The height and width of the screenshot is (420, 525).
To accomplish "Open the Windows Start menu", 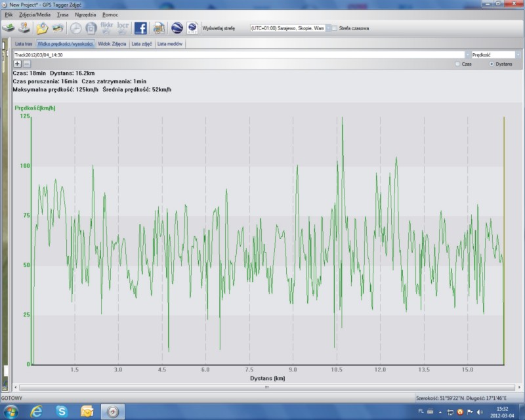I will (x=10, y=411).
